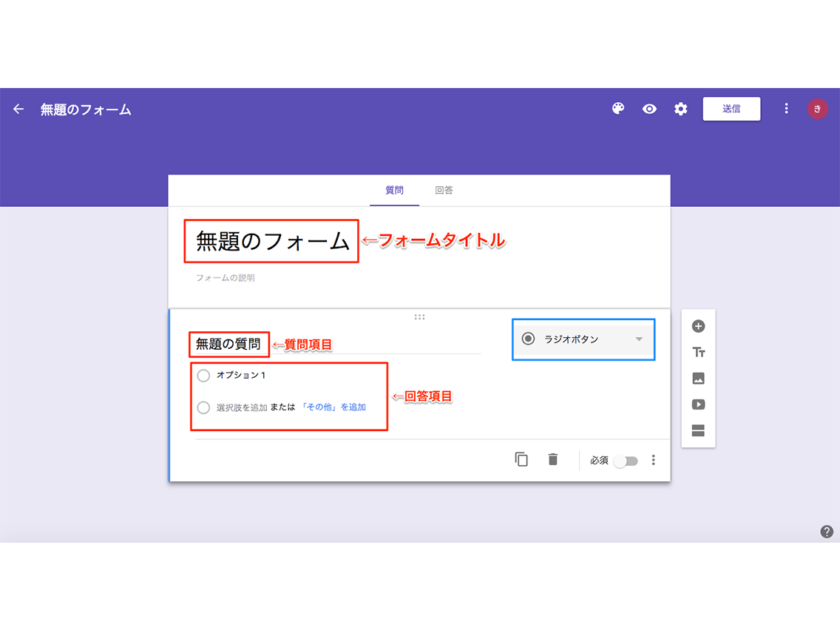Viewport: 840px width, 630px height.
Task: Switch to the 質問 tab
Action: tap(394, 190)
